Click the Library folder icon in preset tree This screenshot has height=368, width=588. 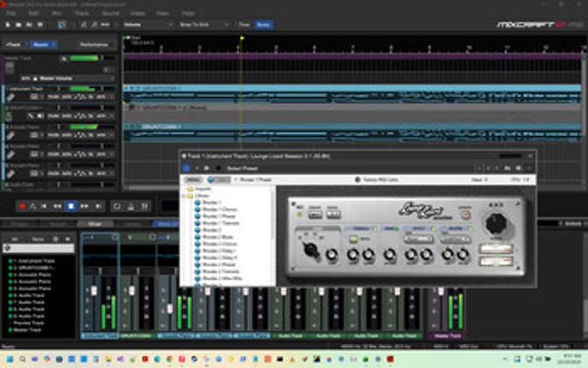(190, 196)
